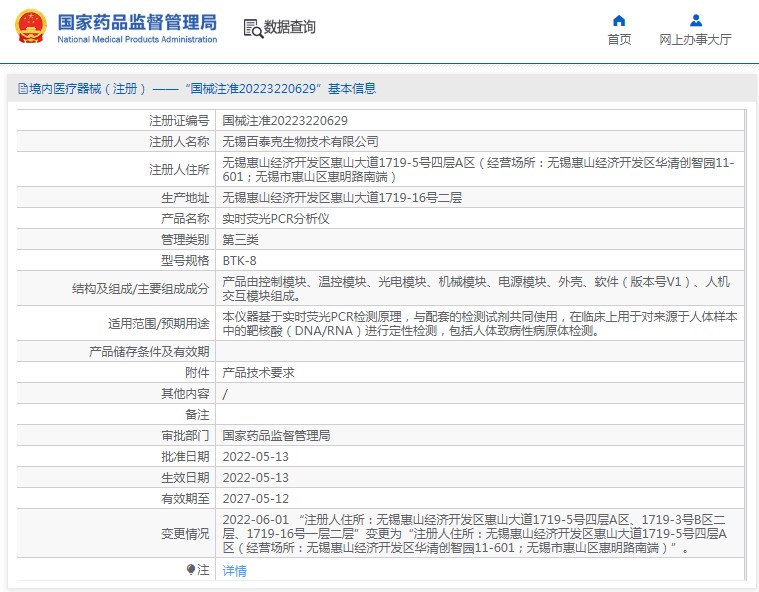The height and width of the screenshot is (592, 759).
Task: Click the lightbulb icon next to 注
Action: coord(191,570)
